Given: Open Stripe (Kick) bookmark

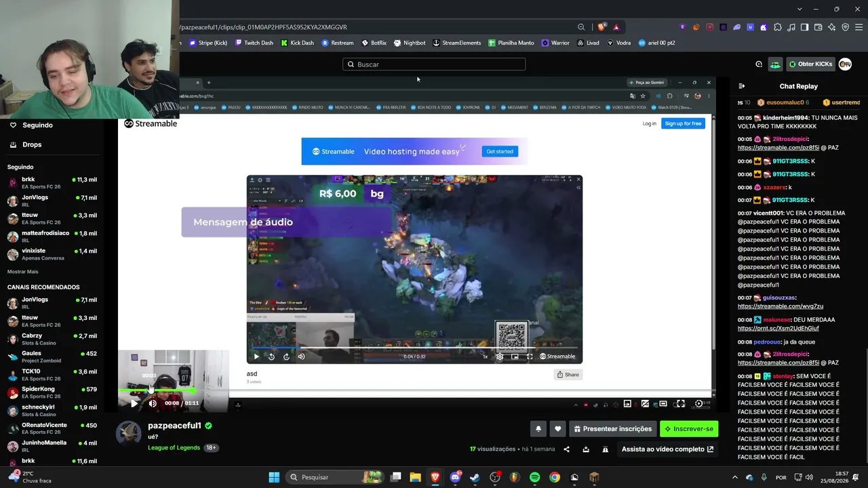Looking at the screenshot, I should (208, 43).
